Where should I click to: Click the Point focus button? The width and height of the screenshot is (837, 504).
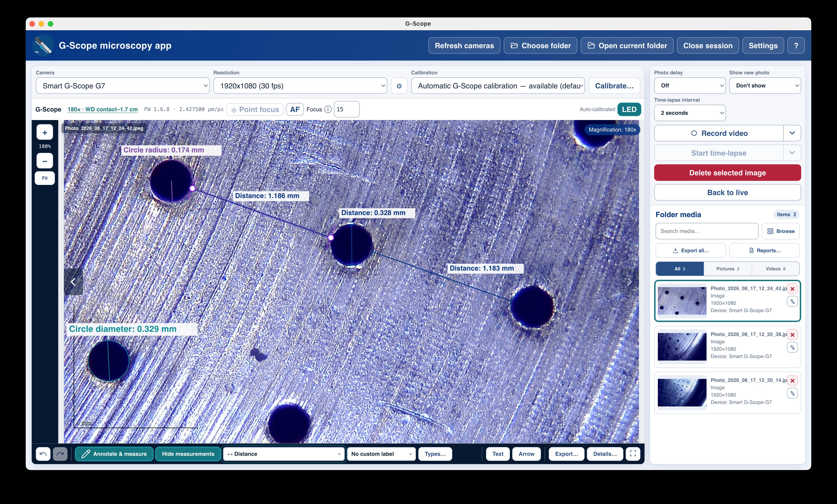pyautogui.click(x=255, y=109)
